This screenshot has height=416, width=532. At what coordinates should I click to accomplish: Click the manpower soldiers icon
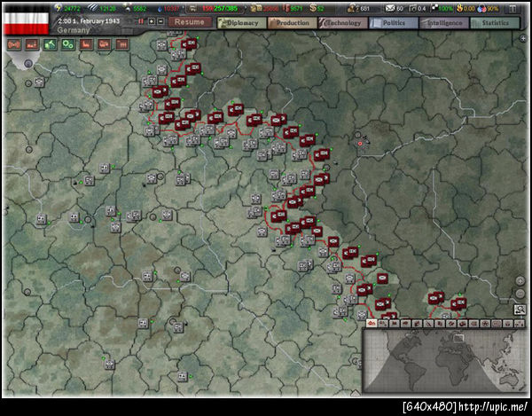tap(351, 8)
